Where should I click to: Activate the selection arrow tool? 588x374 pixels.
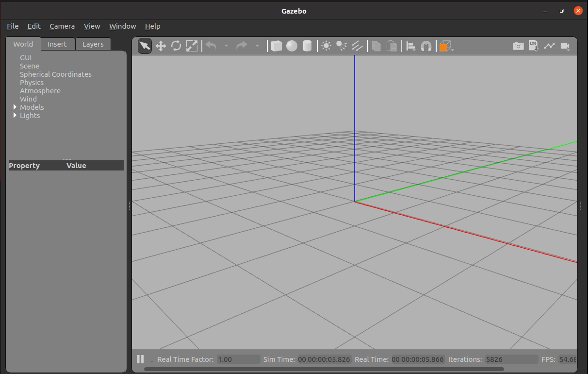145,46
